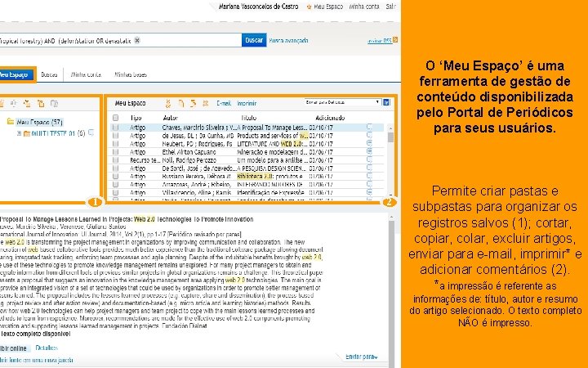The width and height of the screenshot is (588, 368).
Task: Open the note icon on Ethel Airton Capuano row
Action: (369, 152)
